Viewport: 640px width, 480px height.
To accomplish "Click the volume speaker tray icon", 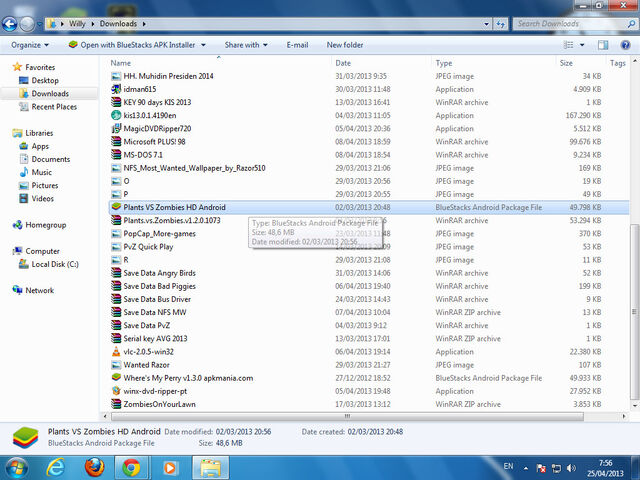I will pyautogui.click(x=571, y=468).
